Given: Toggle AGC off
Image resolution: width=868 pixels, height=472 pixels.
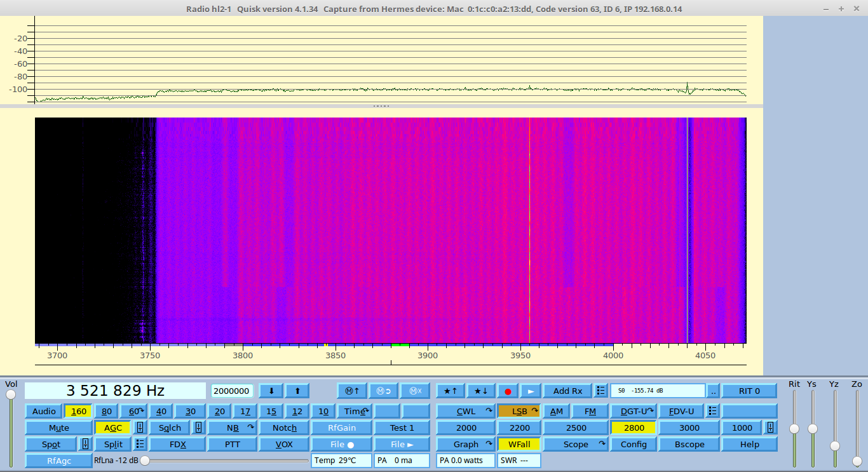Looking at the screenshot, I should (112, 428).
